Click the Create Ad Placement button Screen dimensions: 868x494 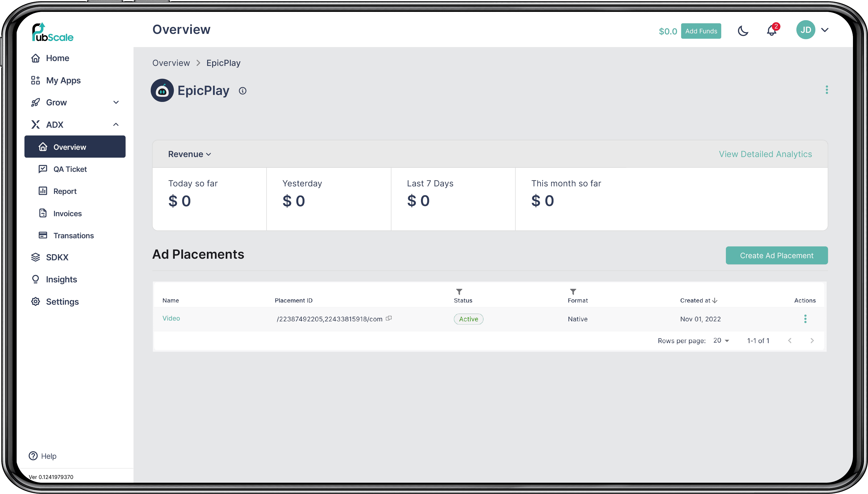pos(776,255)
